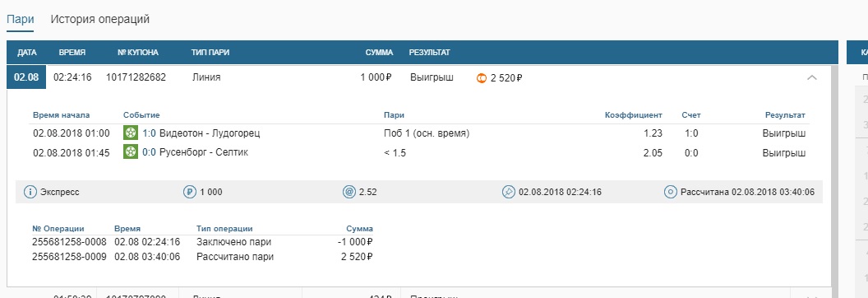Image resolution: width=868 pixels, height=298 pixels.
Task: Click operation number 255681258-0009
Action: tap(69, 257)
